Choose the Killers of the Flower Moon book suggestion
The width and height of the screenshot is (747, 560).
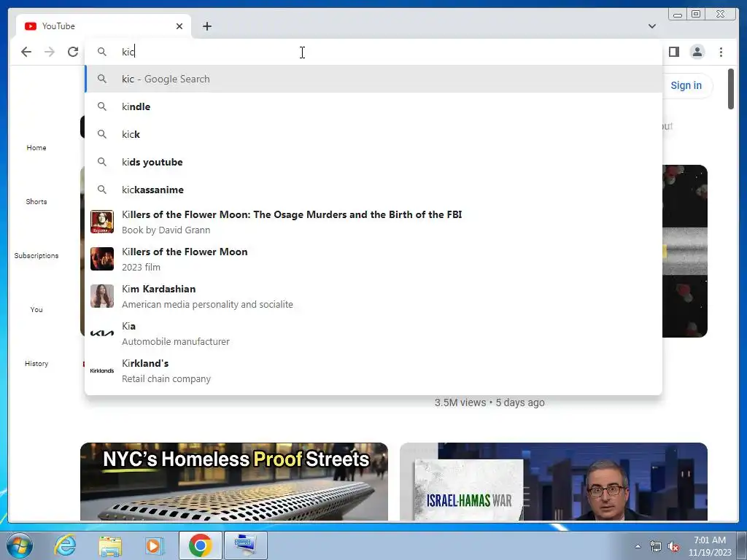point(373,222)
